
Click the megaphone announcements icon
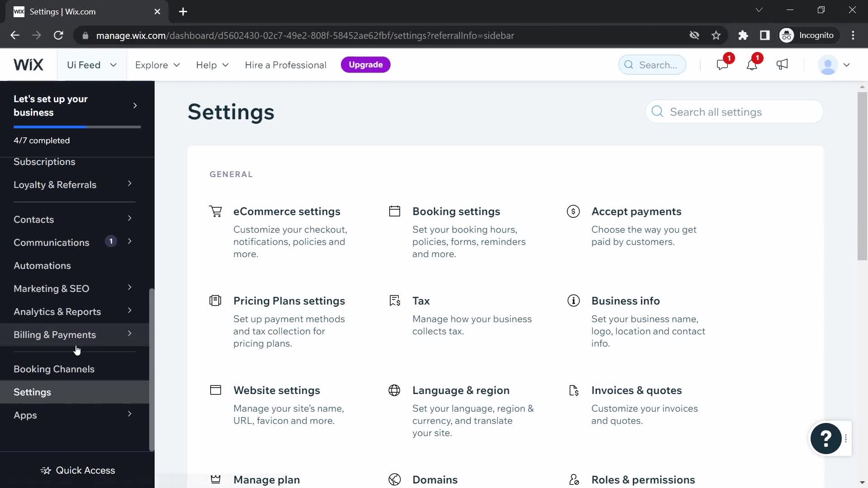coord(782,65)
